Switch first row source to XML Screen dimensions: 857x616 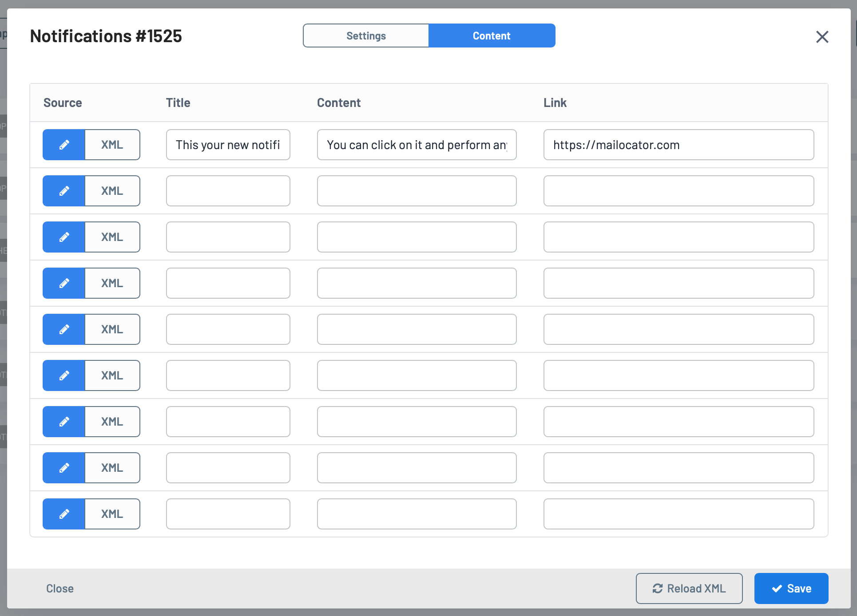point(112,145)
